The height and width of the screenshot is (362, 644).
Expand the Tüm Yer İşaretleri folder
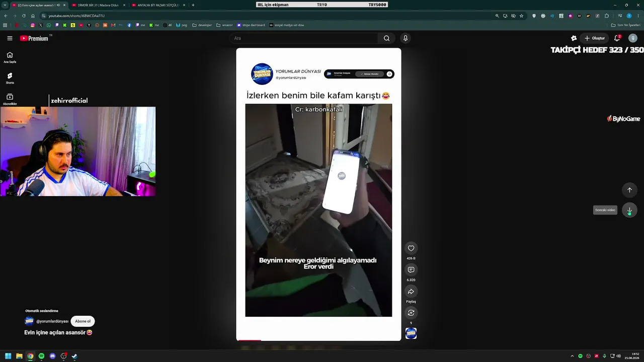(625, 25)
